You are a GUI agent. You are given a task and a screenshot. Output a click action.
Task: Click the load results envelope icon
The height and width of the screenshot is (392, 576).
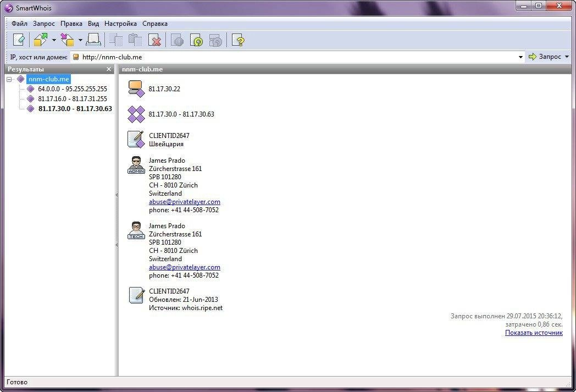pyautogui.click(x=67, y=40)
